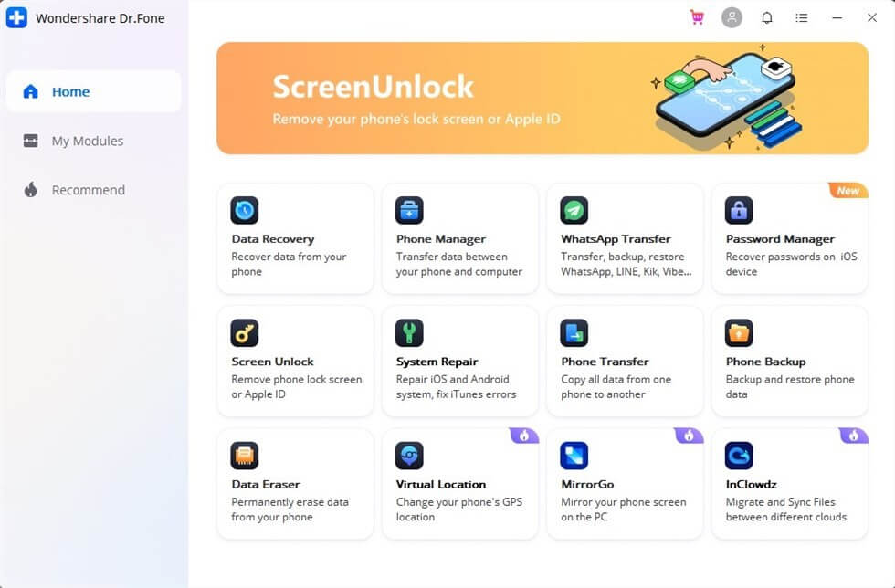Open the Data Eraser icon
The image size is (895, 588).
[x=245, y=456]
